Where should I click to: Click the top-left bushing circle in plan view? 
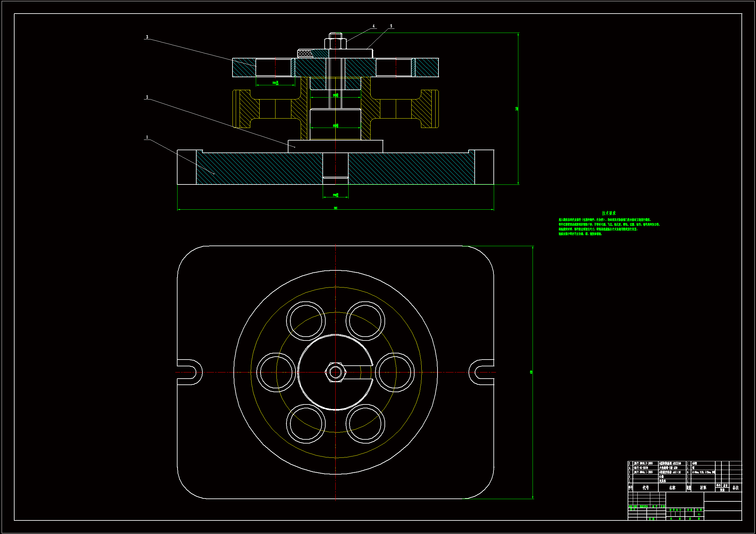pos(306,321)
